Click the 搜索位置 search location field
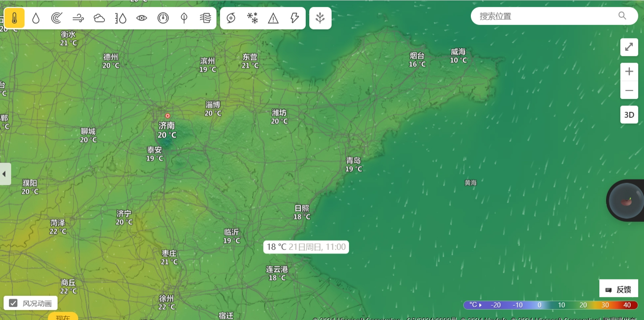The height and width of the screenshot is (320, 644). (547, 16)
